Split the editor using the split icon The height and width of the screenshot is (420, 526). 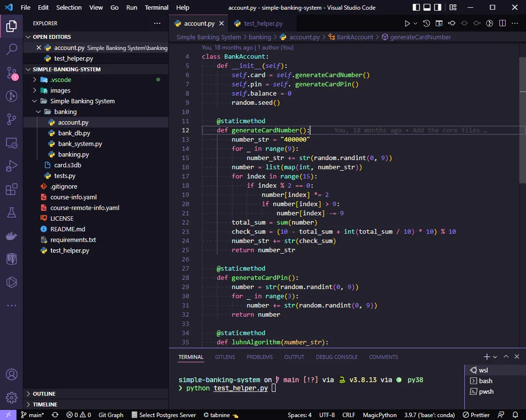[502, 23]
